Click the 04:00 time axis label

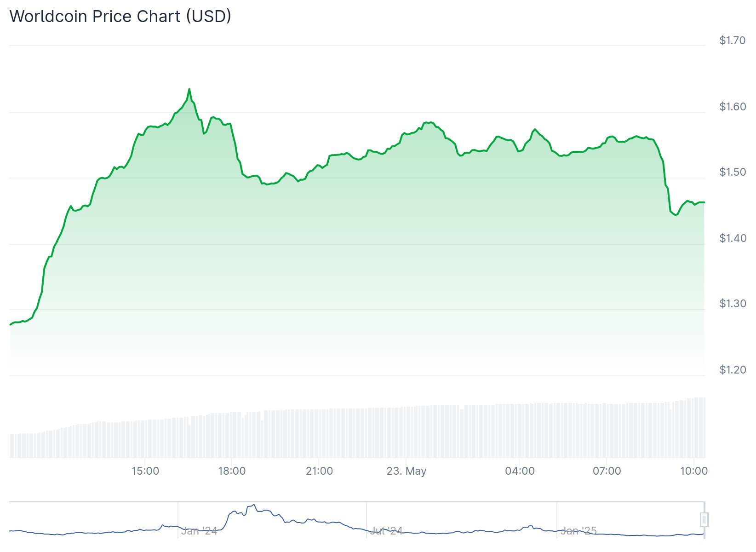point(520,471)
